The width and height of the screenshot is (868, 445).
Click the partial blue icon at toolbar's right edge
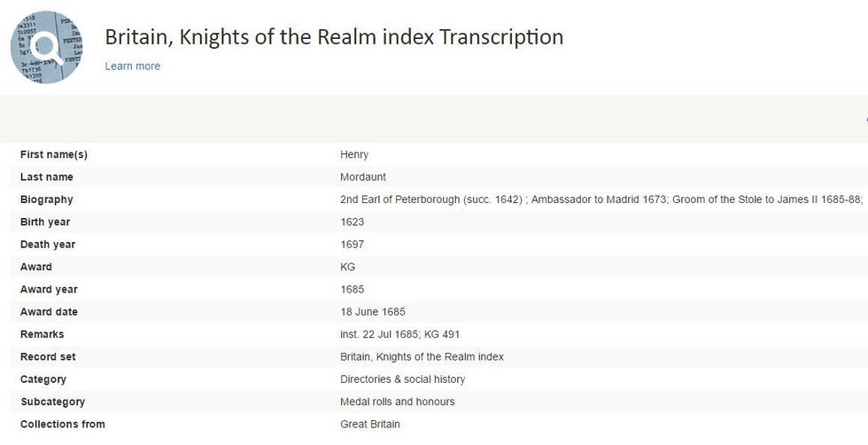pyautogui.click(x=866, y=119)
